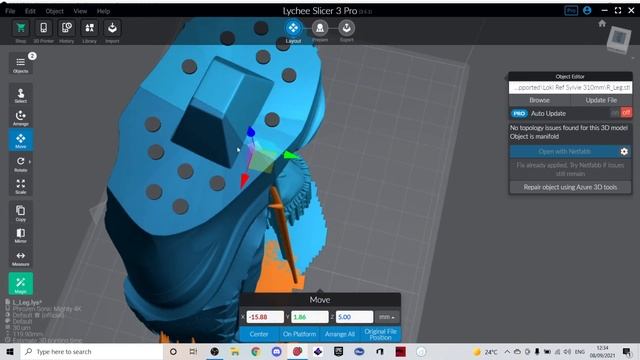The image size is (640, 360).
Task: Open Netfabb settings gear
Action: (x=624, y=151)
